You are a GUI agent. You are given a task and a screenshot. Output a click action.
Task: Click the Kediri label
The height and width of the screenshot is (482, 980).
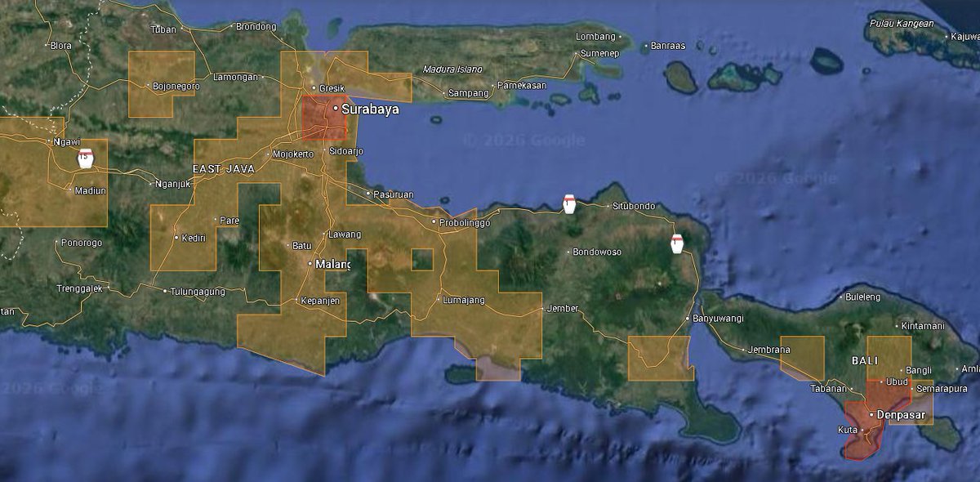click(194, 238)
